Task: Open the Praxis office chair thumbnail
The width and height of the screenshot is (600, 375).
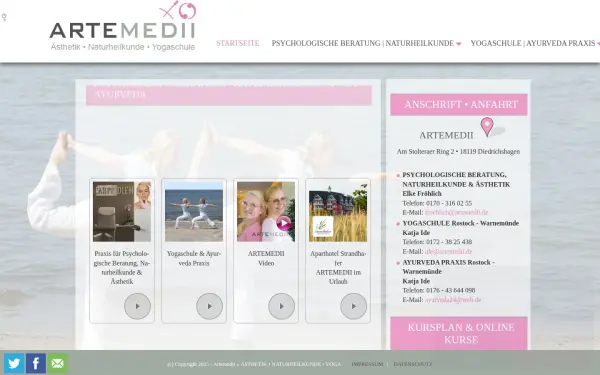Action: click(x=122, y=212)
